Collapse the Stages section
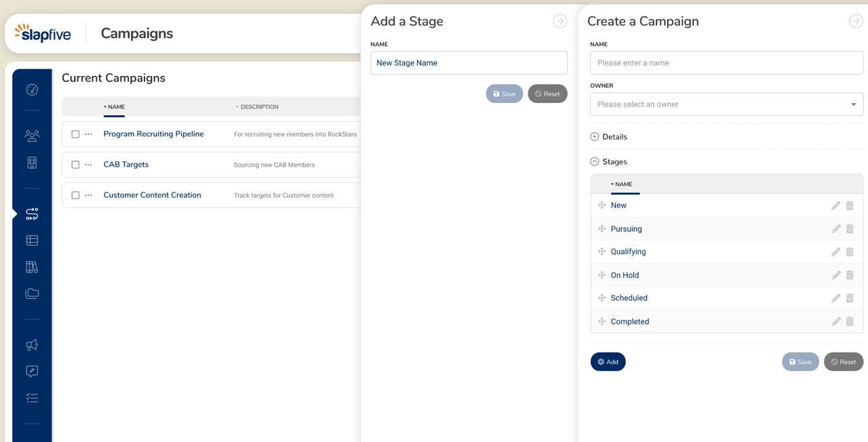868x442 pixels. [x=595, y=162]
